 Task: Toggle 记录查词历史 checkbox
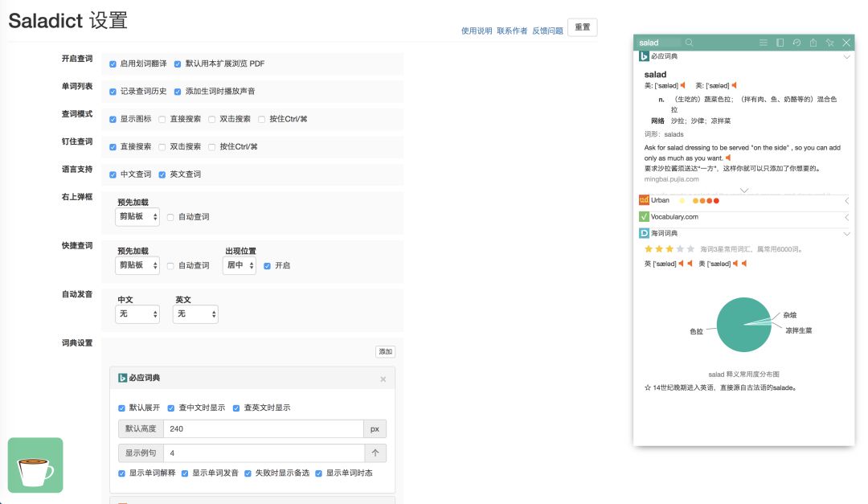[113, 92]
